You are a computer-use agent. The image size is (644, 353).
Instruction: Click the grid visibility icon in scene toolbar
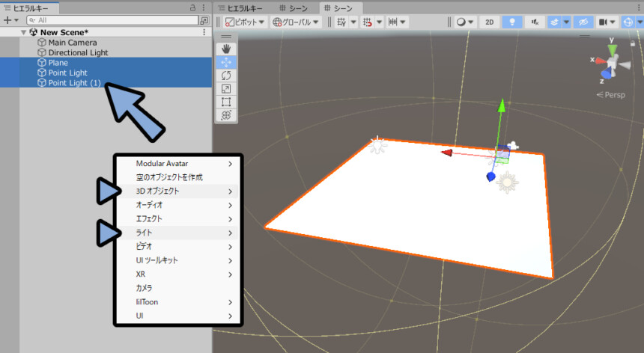pyautogui.click(x=341, y=22)
